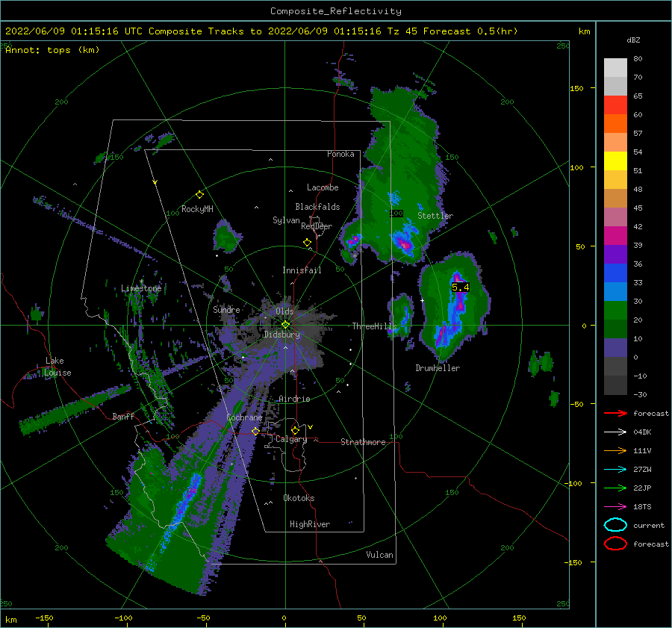This screenshot has height=628, width=672.
Task: Click the dBZ legend heading
Action: point(633,40)
